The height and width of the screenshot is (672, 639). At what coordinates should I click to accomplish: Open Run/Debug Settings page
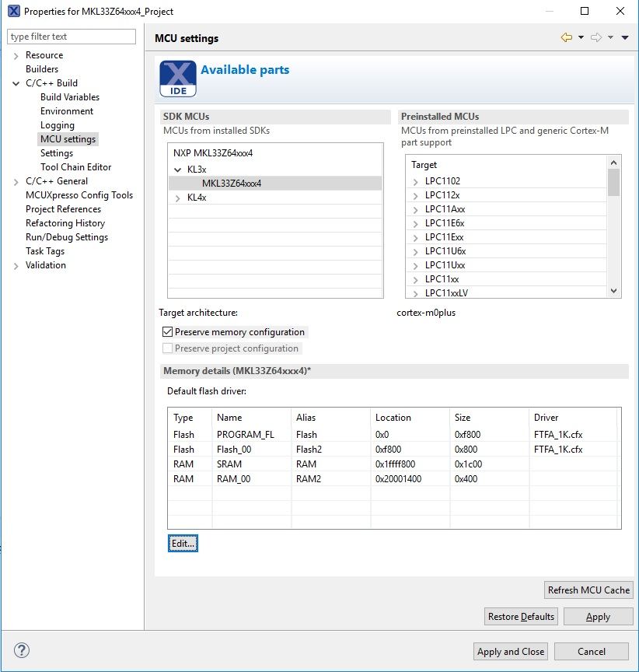67,237
